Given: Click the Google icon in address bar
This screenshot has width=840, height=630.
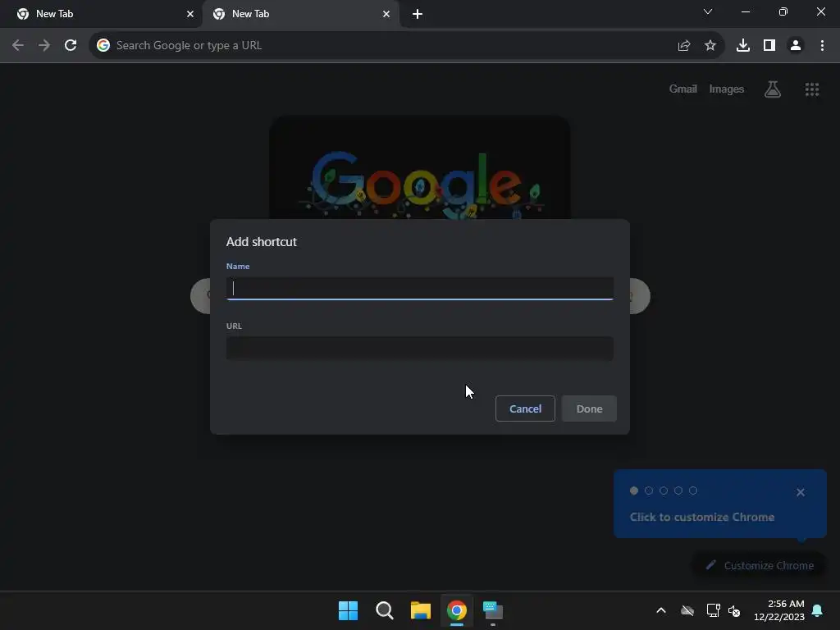Looking at the screenshot, I should 103,46.
